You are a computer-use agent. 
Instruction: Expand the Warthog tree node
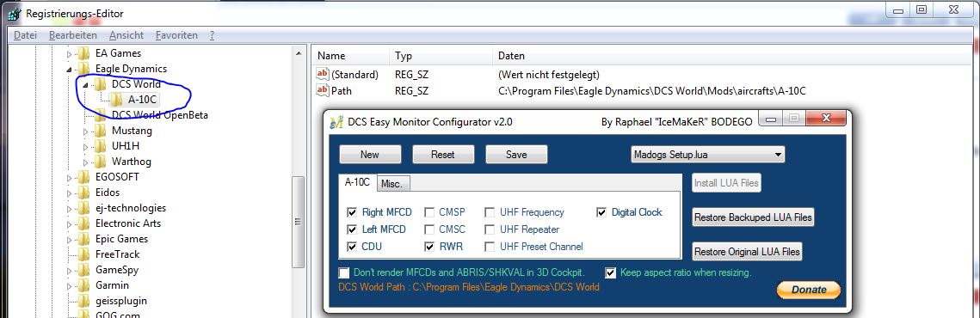86,162
